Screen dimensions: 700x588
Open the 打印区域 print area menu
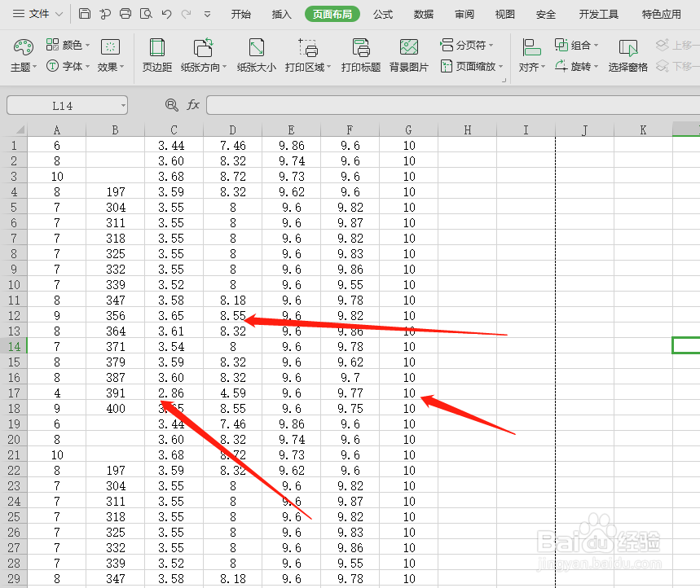pos(308,55)
